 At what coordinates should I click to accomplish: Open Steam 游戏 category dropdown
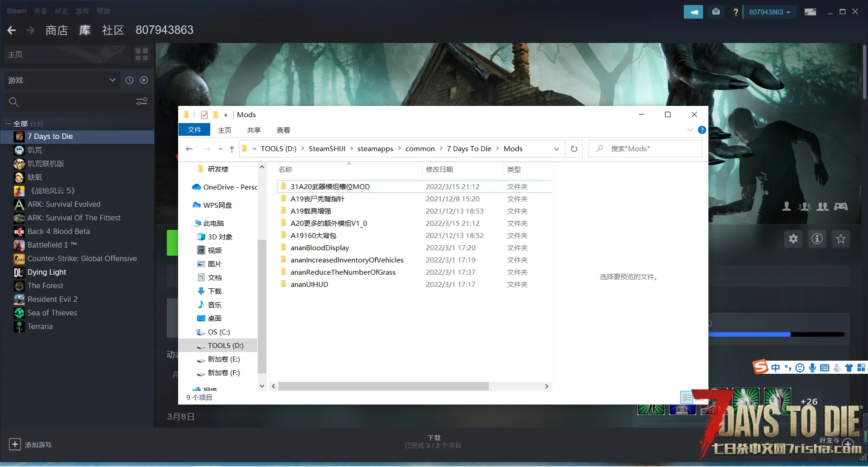click(62, 80)
